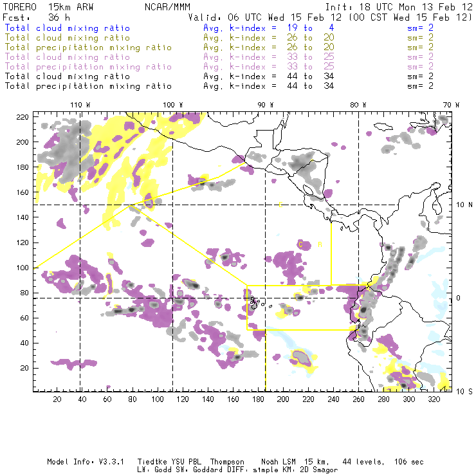Click the yellow 'R' marker on the map
476x476 pixels.
pyautogui.click(x=320, y=244)
